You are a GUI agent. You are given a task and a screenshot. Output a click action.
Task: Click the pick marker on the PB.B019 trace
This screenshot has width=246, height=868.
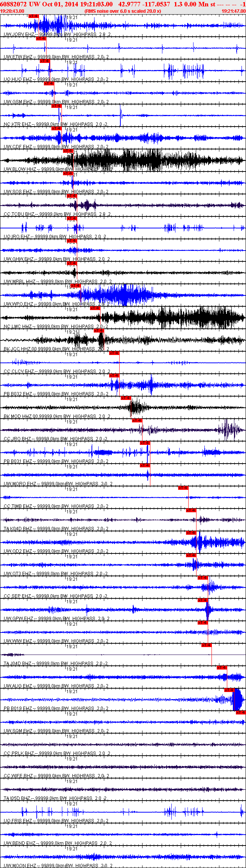click(229, 690)
